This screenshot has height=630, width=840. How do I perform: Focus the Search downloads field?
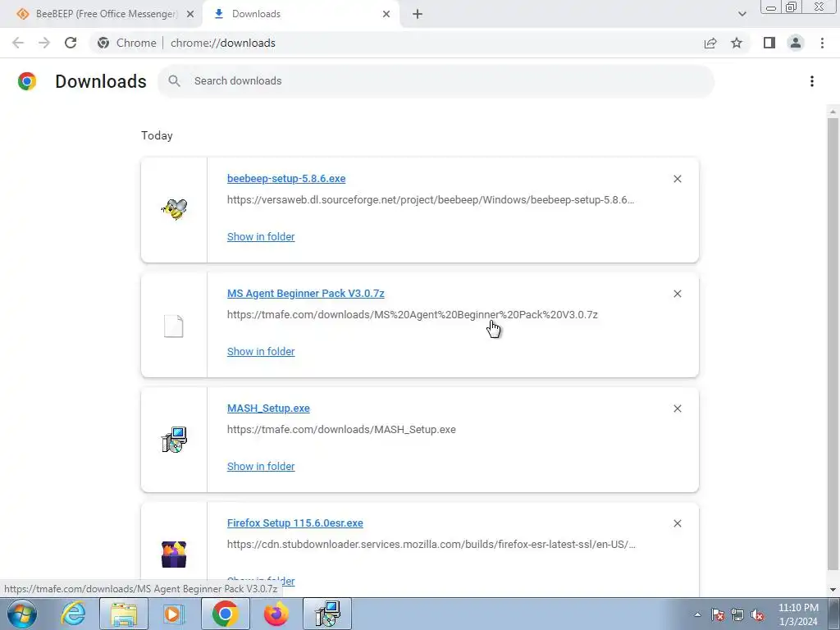click(436, 81)
